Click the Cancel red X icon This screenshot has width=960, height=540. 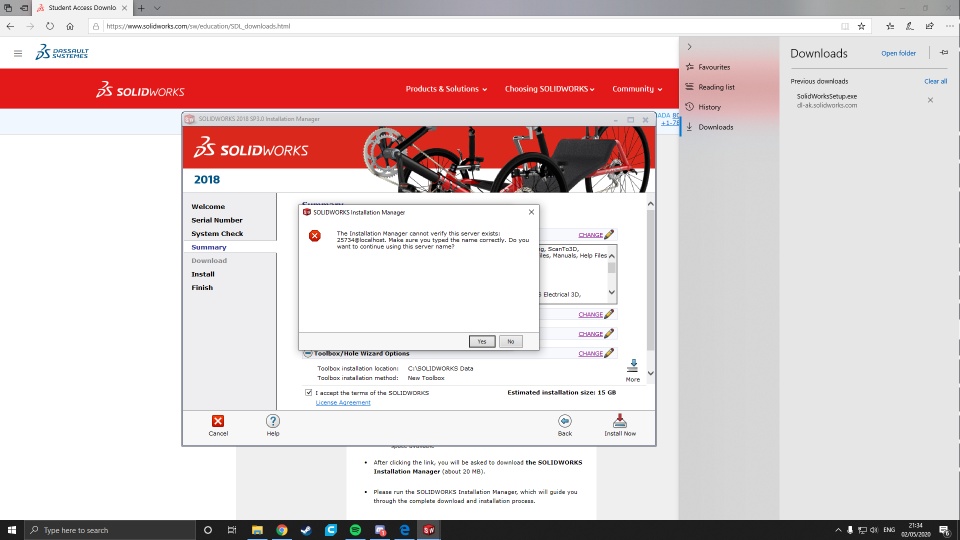(x=218, y=421)
